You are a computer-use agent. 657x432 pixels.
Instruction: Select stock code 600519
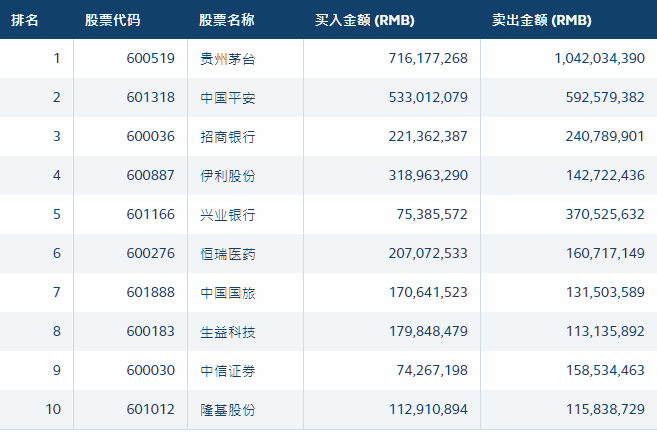click(x=150, y=58)
